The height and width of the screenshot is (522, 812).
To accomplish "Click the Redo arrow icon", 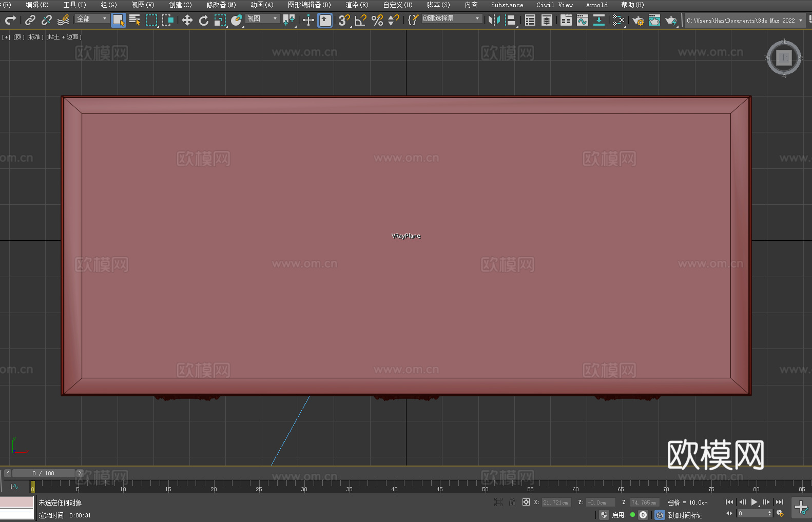I will [10, 20].
